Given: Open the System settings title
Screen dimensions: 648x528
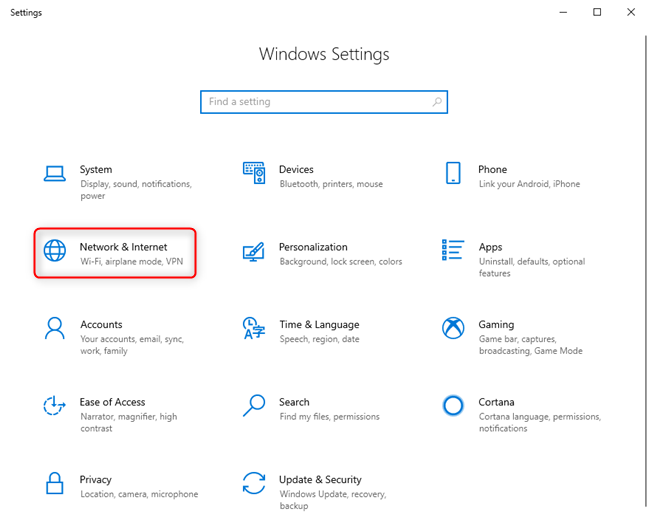Looking at the screenshot, I should click(96, 169).
